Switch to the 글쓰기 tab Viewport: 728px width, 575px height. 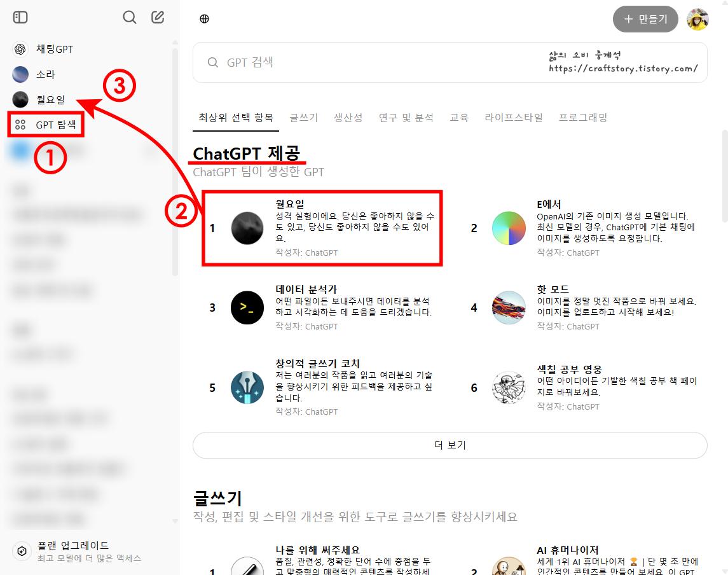click(304, 118)
